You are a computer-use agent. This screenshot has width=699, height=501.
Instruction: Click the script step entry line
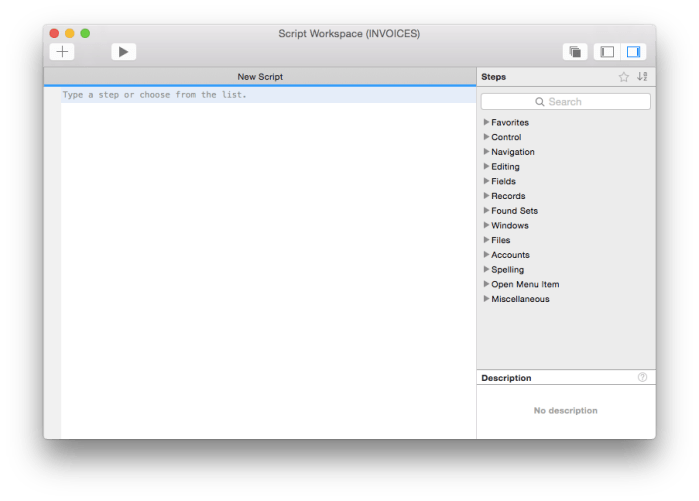coord(260,95)
